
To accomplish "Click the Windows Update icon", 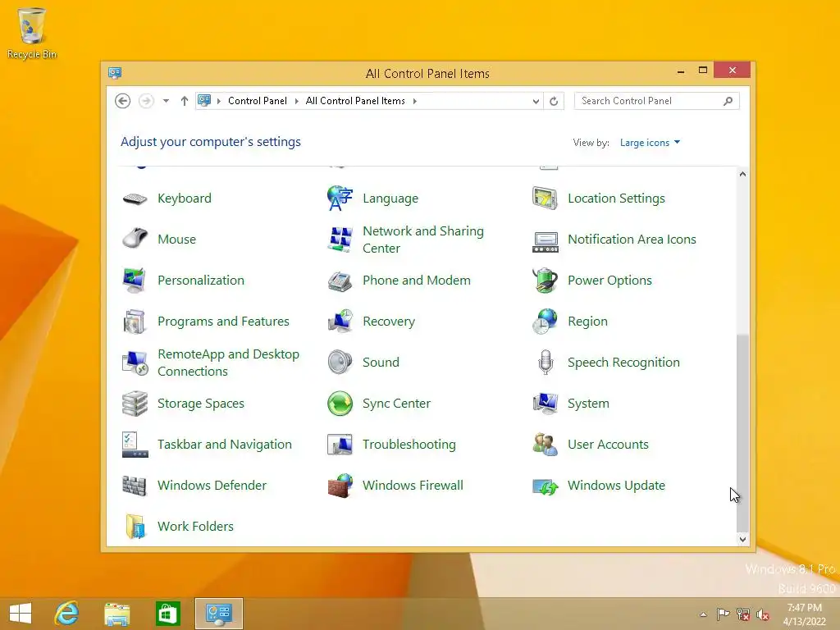I will coord(545,486).
